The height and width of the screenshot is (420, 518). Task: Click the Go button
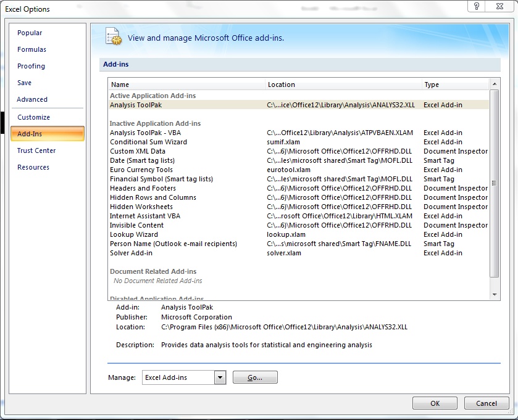(255, 377)
